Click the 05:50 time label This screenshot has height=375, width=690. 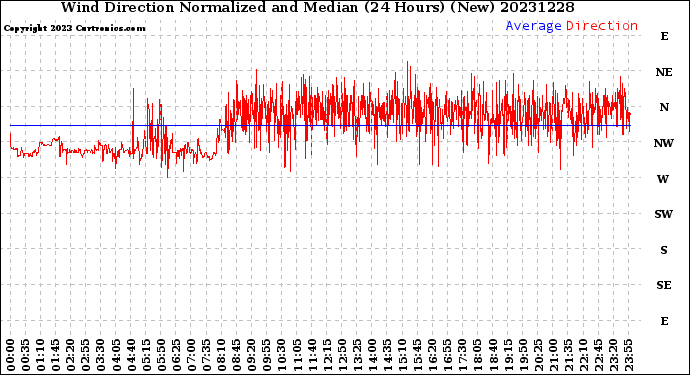tap(161, 355)
